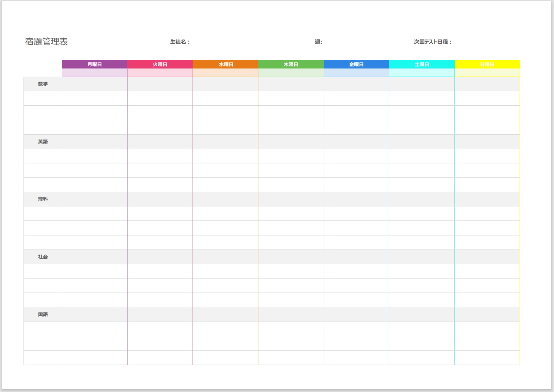
Task: Click the 社会 subject row label
Action: point(43,257)
